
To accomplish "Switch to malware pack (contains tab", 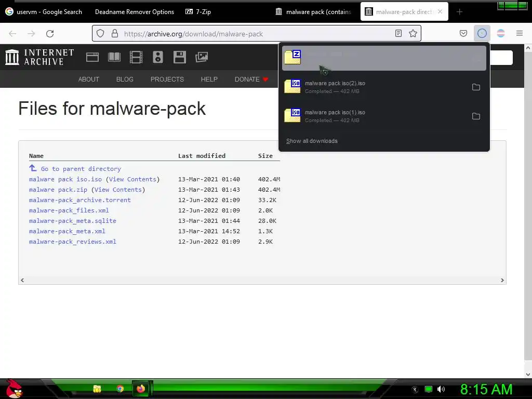I will tap(314, 12).
